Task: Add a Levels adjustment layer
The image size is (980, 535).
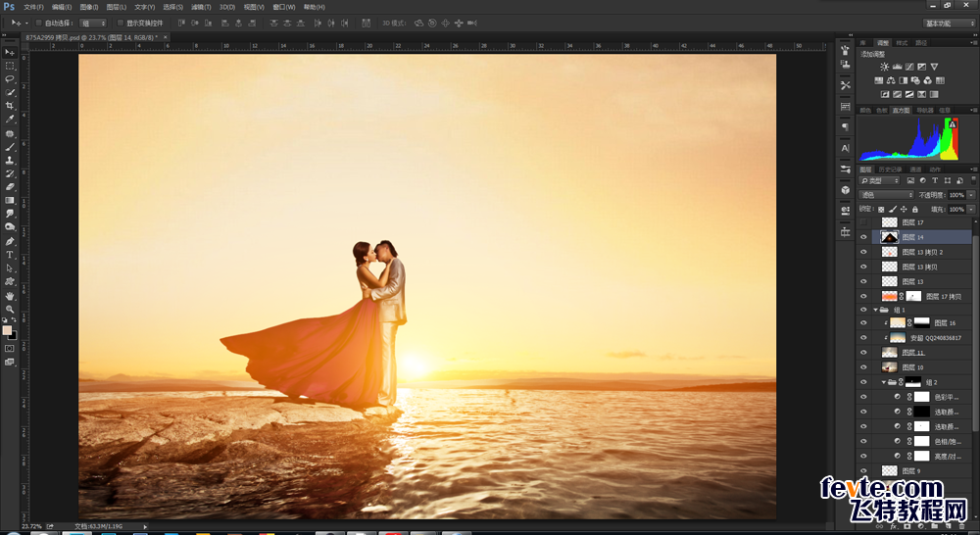Action: (x=897, y=67)
